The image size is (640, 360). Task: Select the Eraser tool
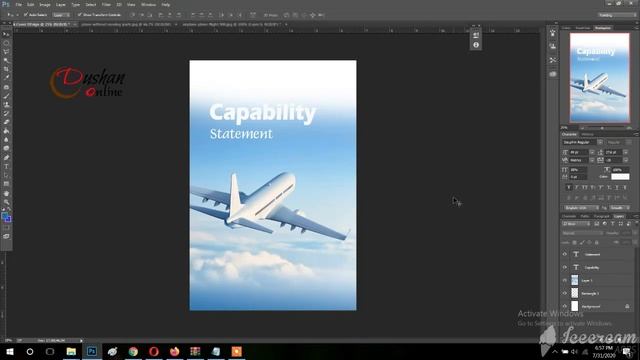coord(6,122)
